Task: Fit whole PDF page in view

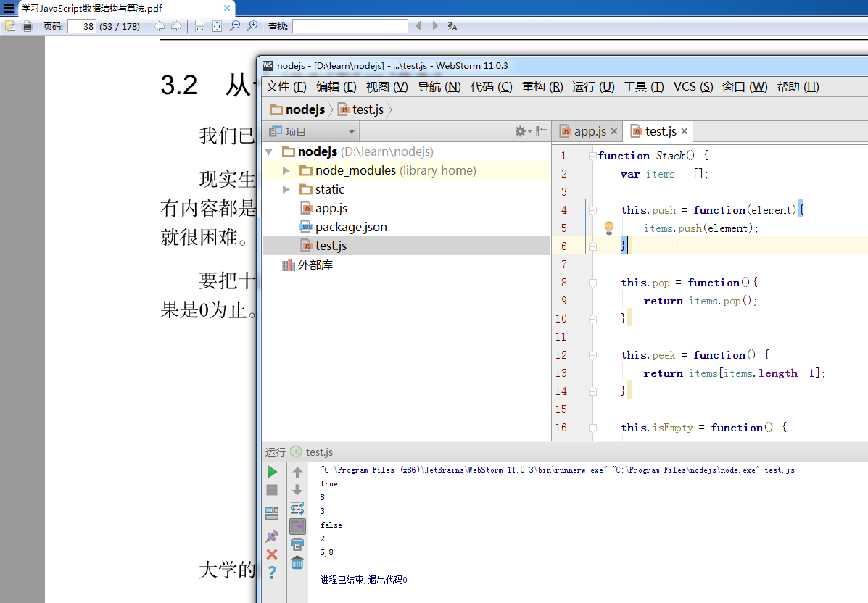Action: click(217, 26)
